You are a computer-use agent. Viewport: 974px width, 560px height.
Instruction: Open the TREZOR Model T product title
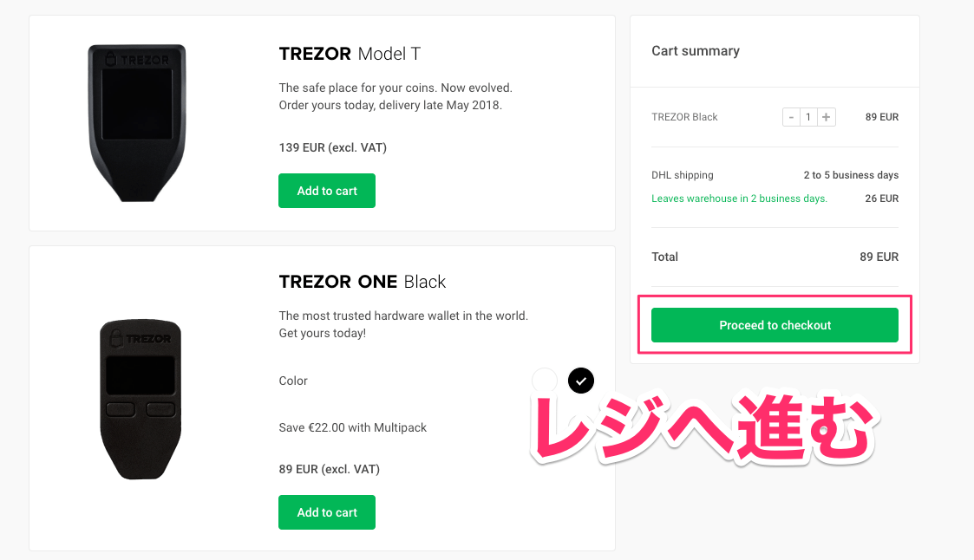[x=350, y=53]
